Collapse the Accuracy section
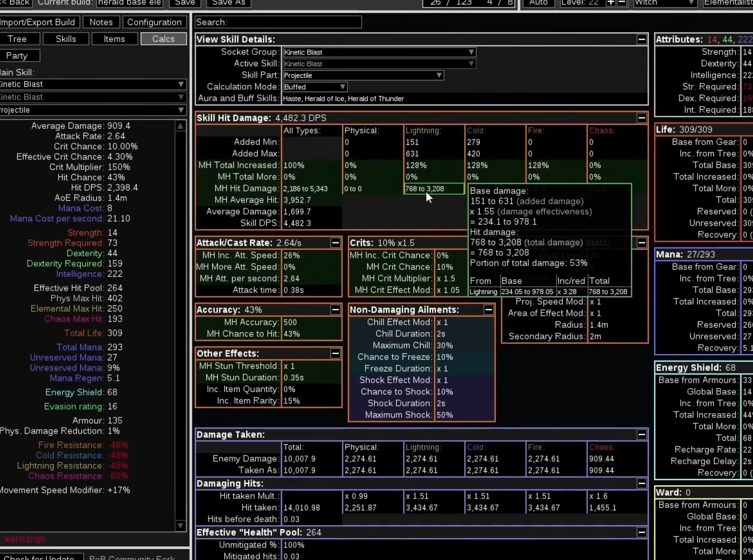Screen dimensions: 753x560 pyautogui.click(x=335, y=310)
